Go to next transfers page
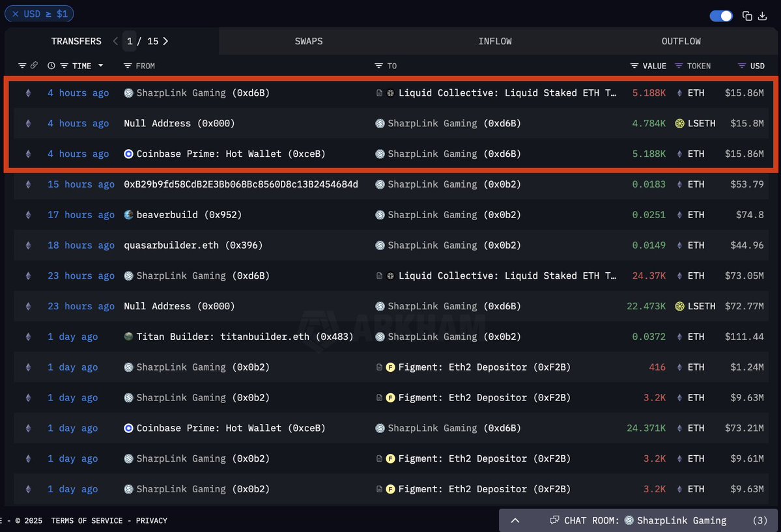The width and height of the screenshot is (781, 532). [165, 41]
